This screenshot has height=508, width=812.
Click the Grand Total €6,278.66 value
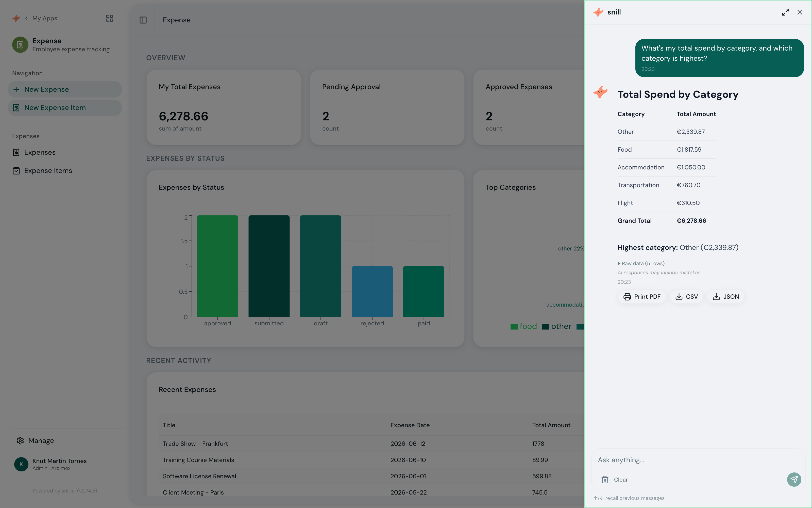(691, 221)
